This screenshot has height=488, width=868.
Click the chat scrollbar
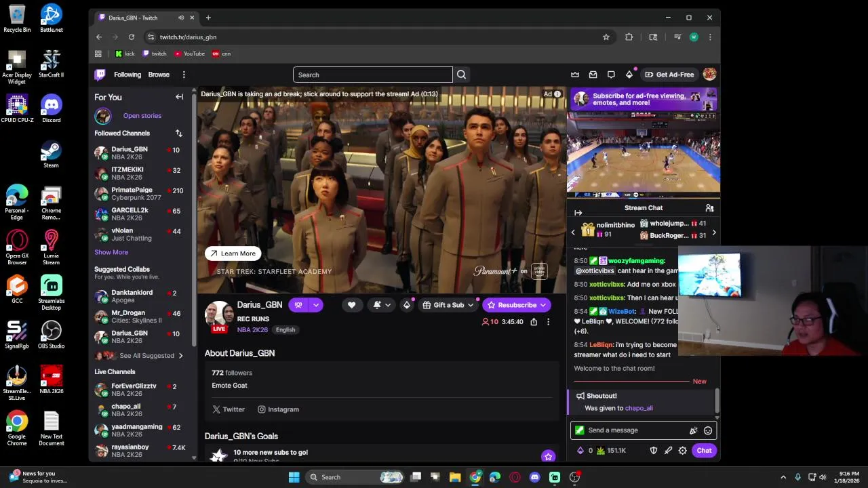tap(716, 401)
